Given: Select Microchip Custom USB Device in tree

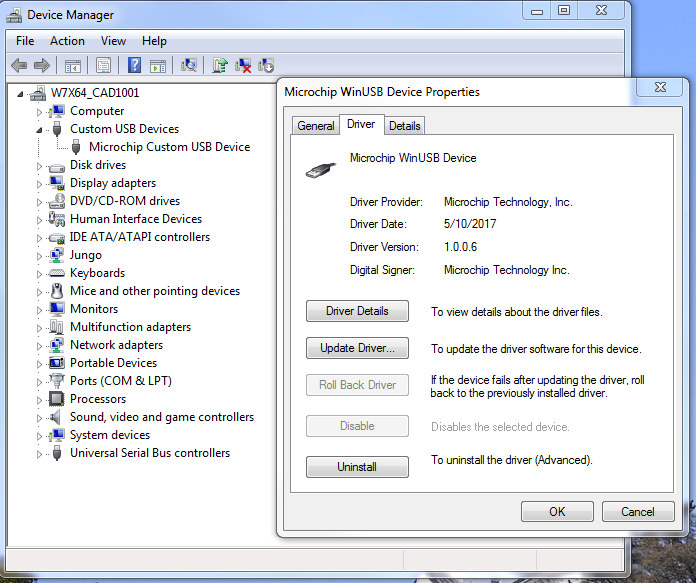Looking at the screenshot, I should (170, 147).
